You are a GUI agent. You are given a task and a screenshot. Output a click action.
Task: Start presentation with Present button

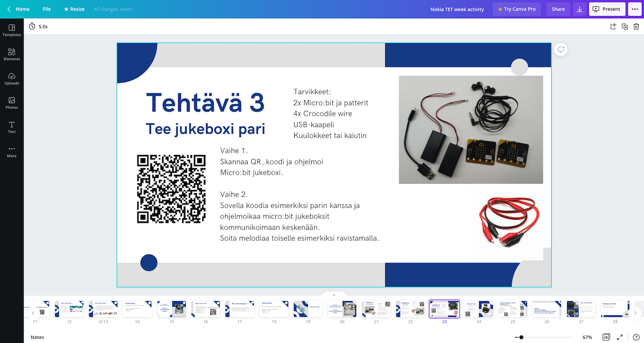(606, 9)
